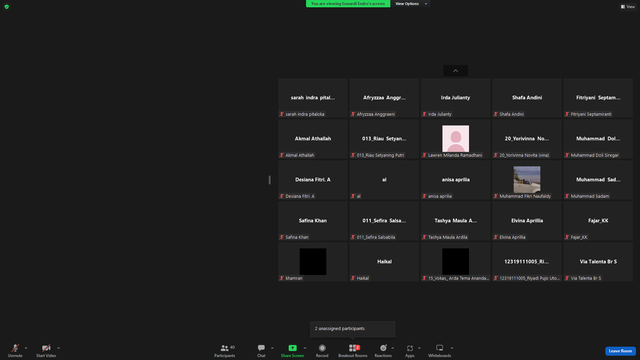The width and height of the screenshot is (640, 360).
Task: Unmute the microphone
Action: tap(15, 350)
